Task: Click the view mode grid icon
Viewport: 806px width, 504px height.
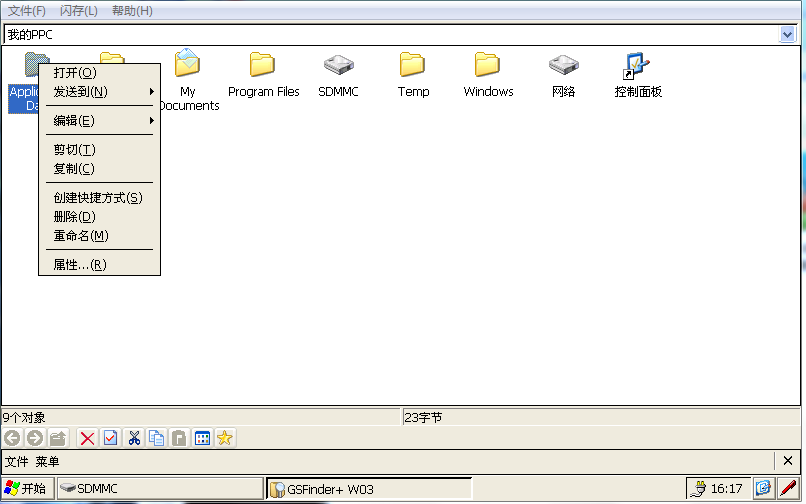Action: click(202, 438)
